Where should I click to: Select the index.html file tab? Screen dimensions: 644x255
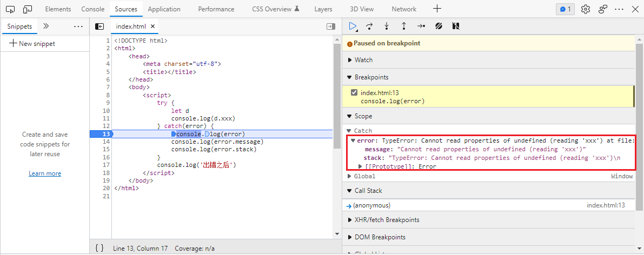(131, 26)
